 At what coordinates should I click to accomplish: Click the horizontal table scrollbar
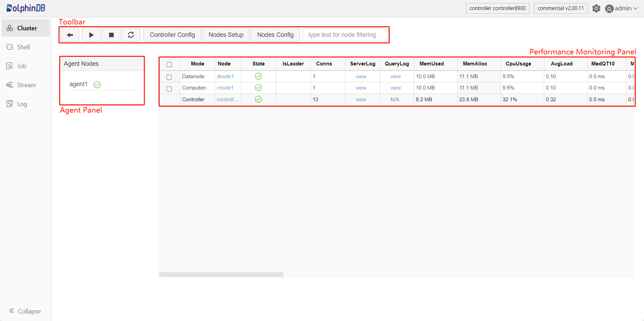click(221, 275)
